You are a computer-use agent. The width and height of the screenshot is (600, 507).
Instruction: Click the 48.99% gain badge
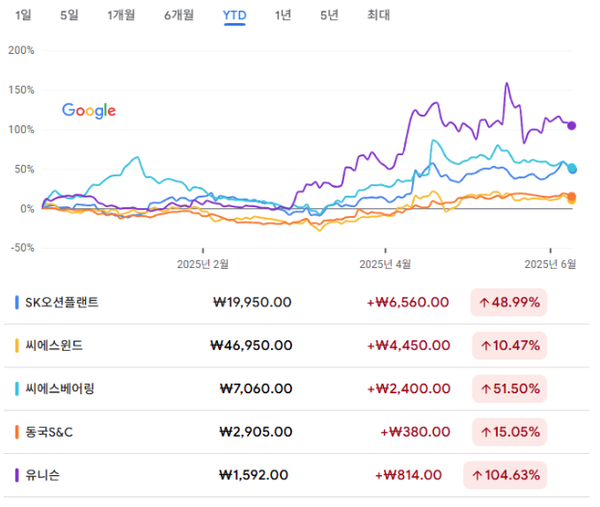508,302
